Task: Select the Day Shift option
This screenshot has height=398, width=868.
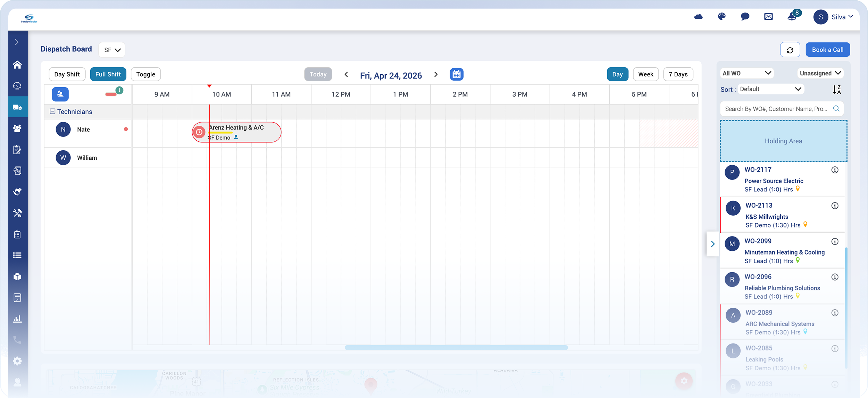Action: click(67, 74)
